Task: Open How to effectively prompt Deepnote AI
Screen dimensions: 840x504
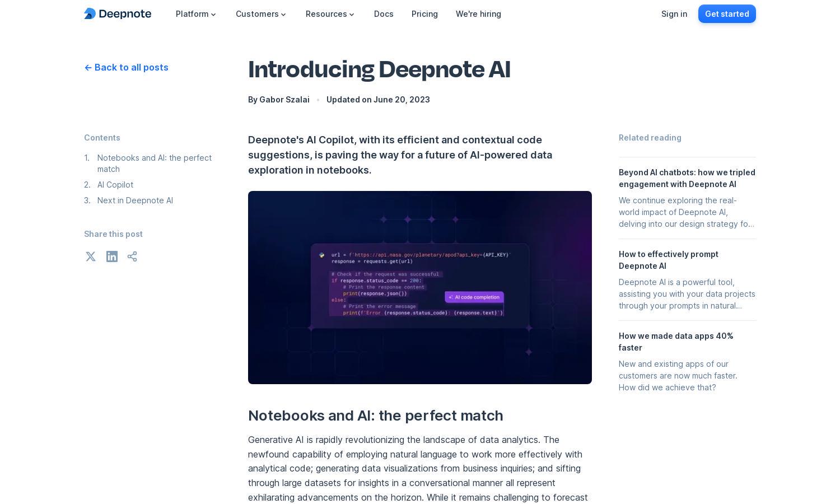Action: coord(669,260)
